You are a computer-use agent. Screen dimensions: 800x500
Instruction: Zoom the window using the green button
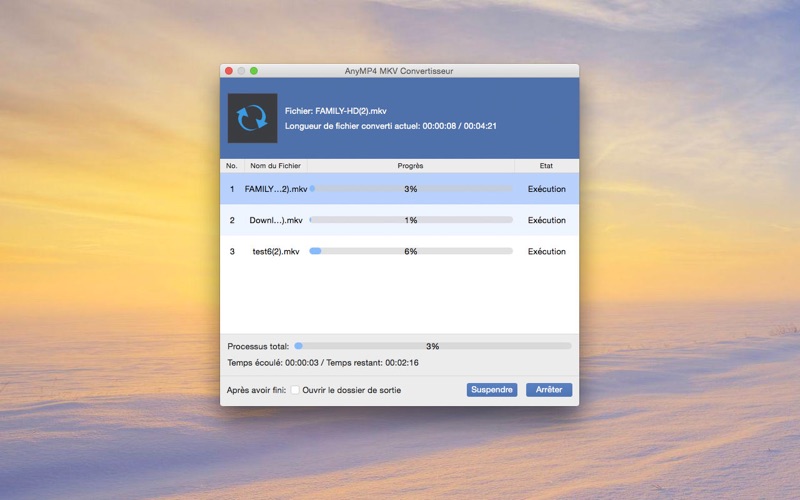[254, 71]
